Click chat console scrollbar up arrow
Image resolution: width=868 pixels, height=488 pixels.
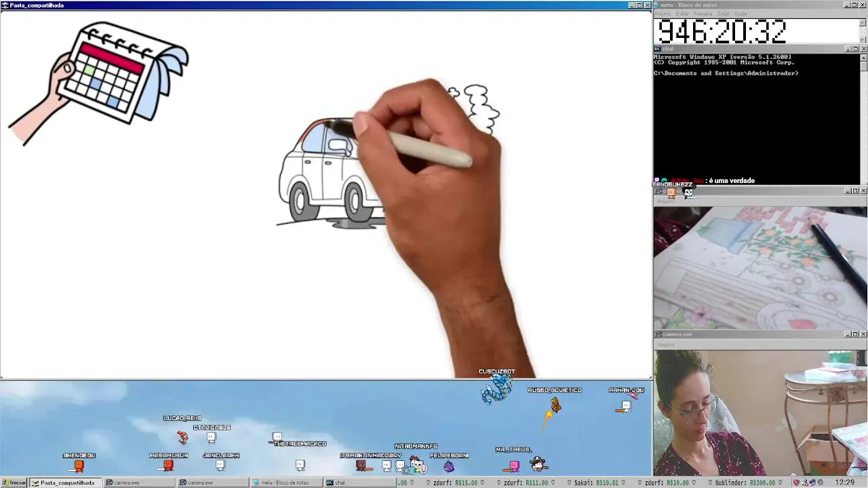pyautogui.click(x=864, y=57)
